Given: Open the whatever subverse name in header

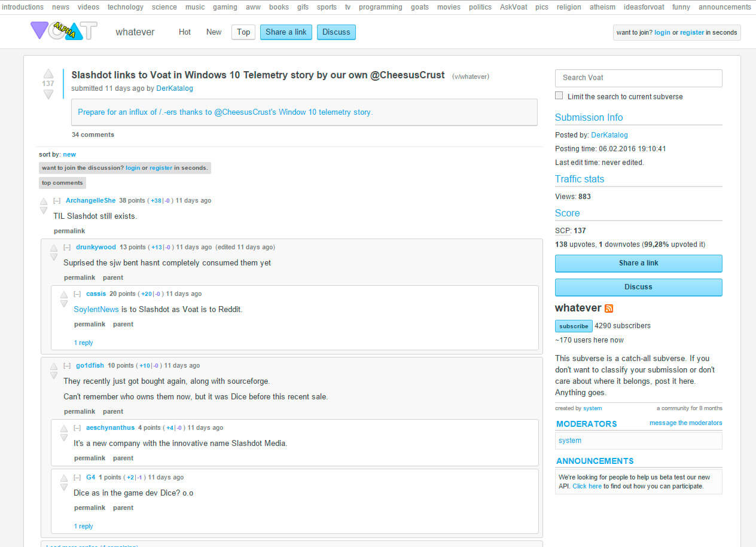Looking at the screenshot, I should click(135, 32).
